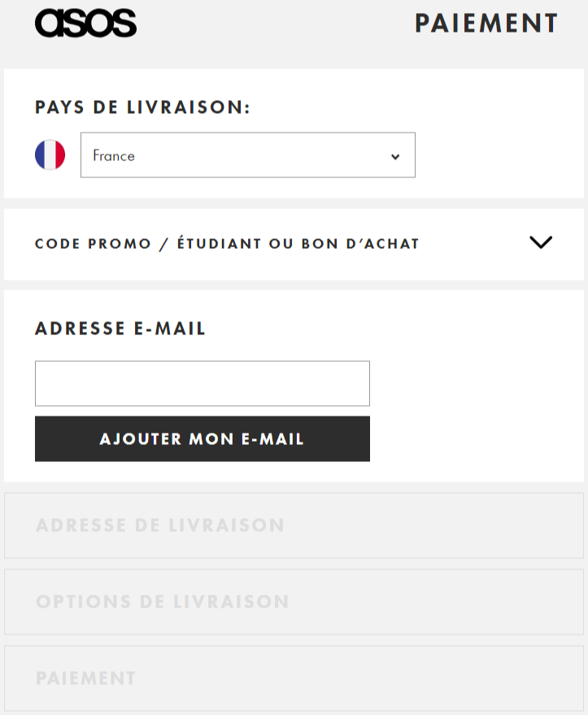Select the France text in the country box
The height and width of the screenshot is (715, 588).
click(x=114, y=155)
